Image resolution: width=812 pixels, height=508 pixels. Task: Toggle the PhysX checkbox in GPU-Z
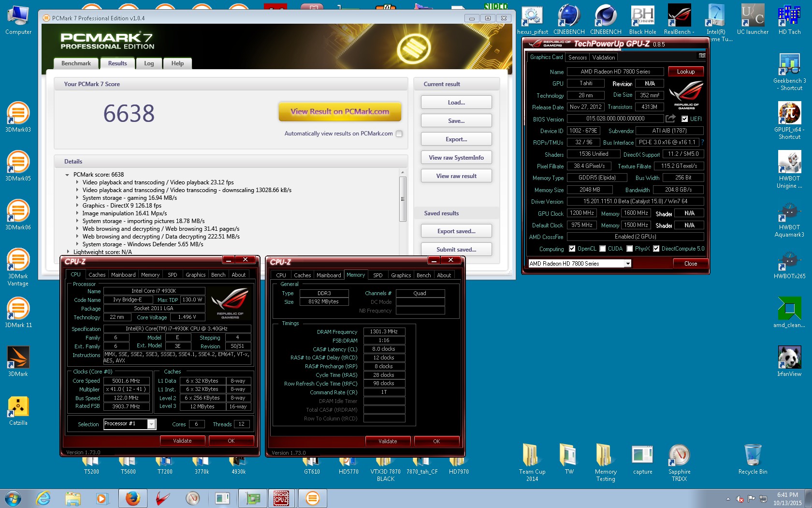(630, 249)
